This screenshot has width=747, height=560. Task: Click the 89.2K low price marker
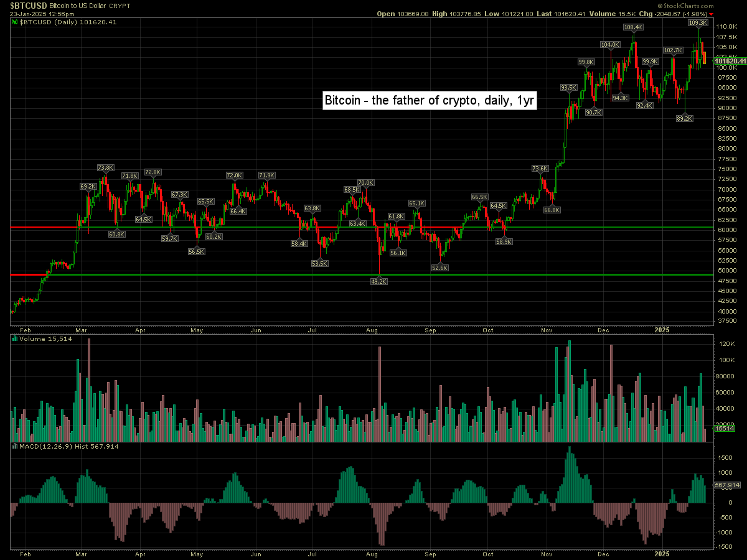tap(684, 118)
